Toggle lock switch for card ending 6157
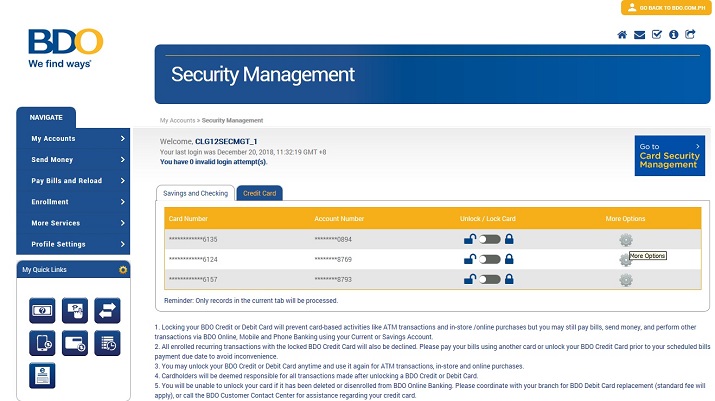 (490, 279)
